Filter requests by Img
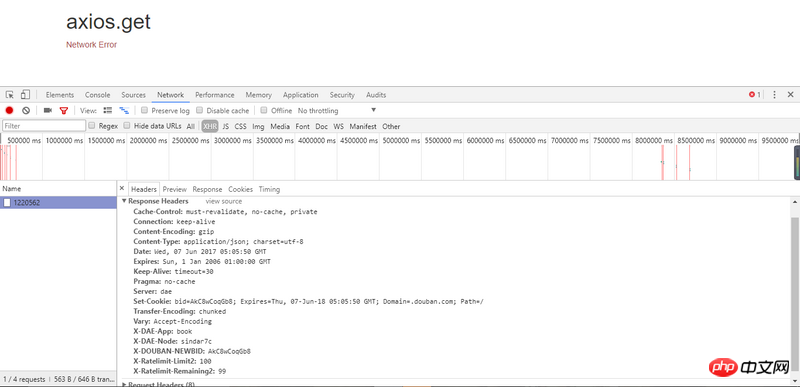Screen dimensions: 800x387 point(259,126)
